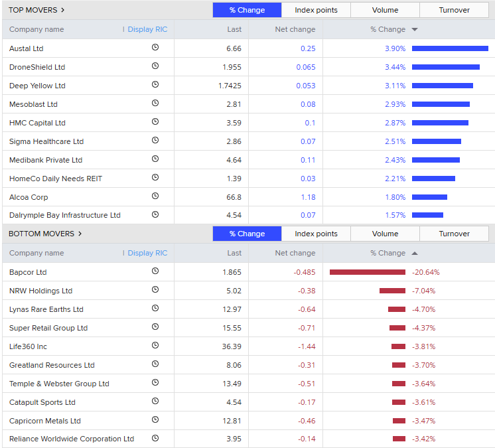Click the clock icon next to DroneShield Ltd
The height and width of the screenshot is (448, 495).
(x=155, y=66)
